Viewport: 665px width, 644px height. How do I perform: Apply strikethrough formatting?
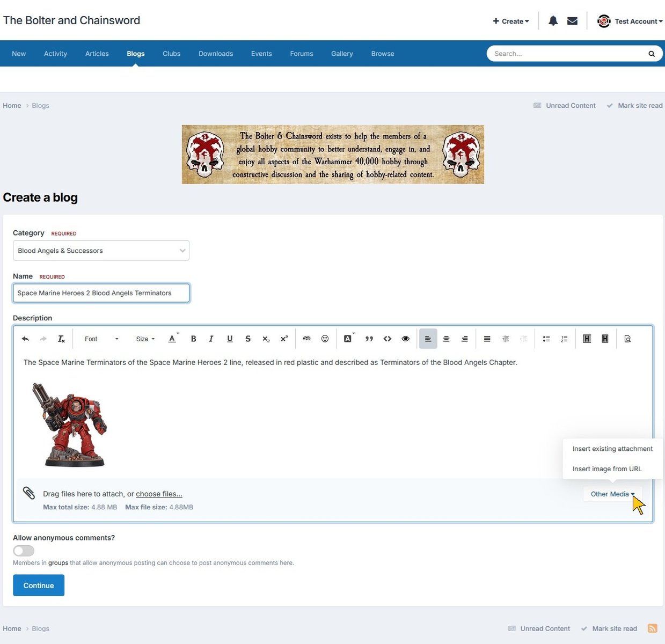tap(248, 339)
